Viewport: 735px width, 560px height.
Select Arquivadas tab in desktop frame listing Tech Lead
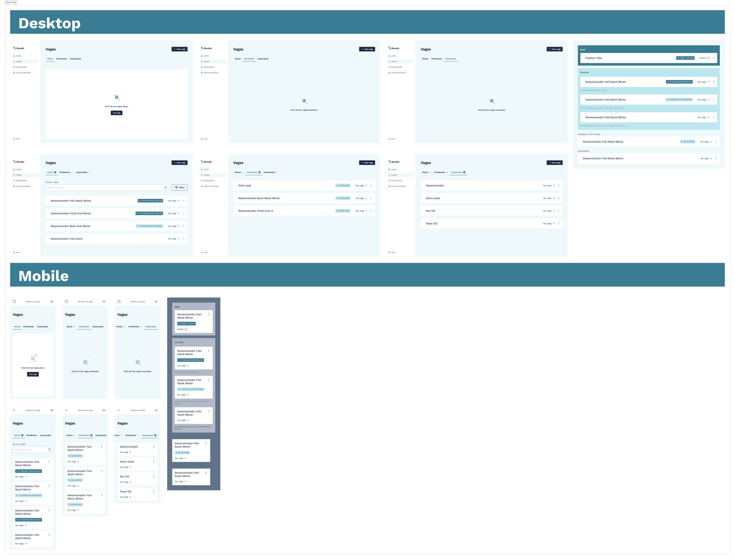click(270, 172)
